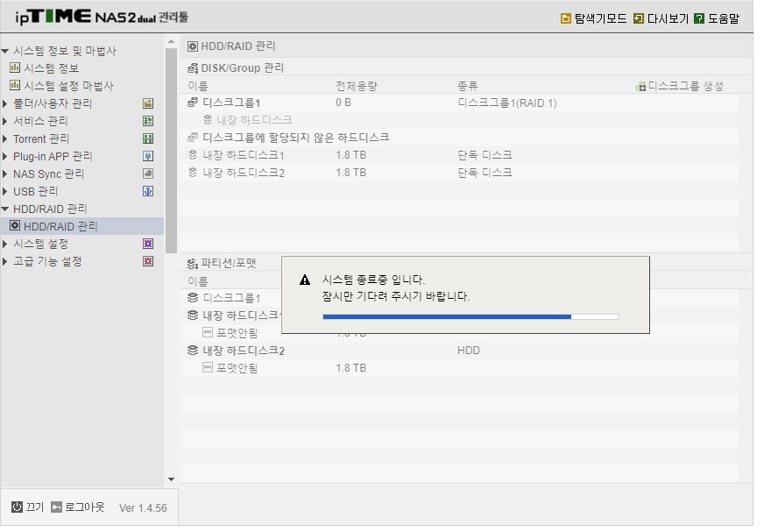Expand the USB 관리 arrow

[5, 191]
